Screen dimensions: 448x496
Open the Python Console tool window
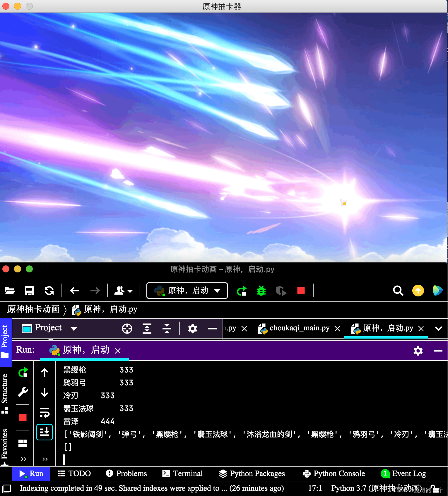(334, 473)
